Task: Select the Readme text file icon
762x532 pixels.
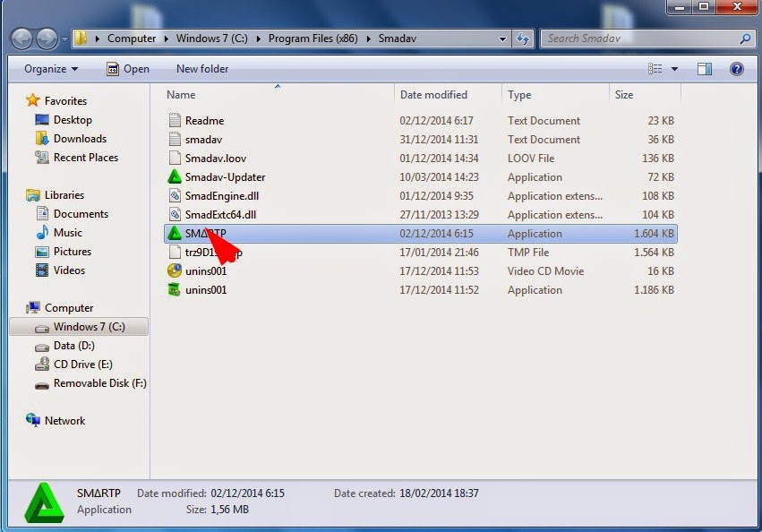Action: coord(175,120)
